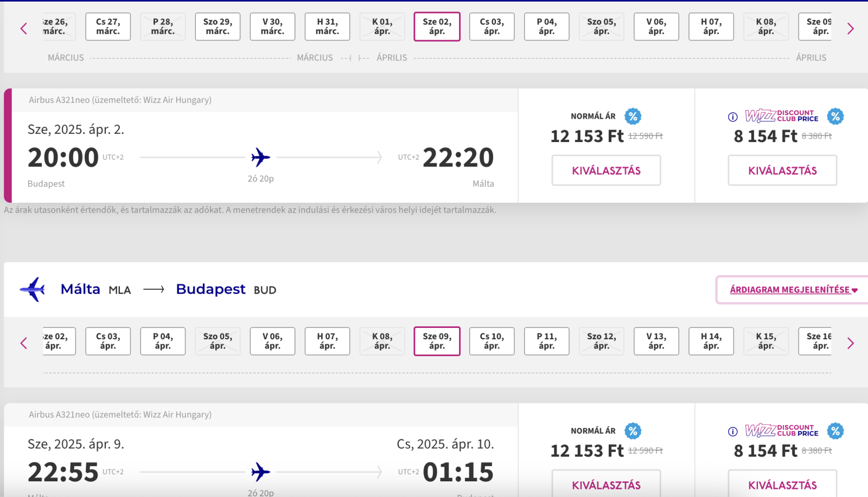The image size is (868, 497).
Task: Choose outbound normal price 12 153 Ft Kiválasztás
Action: point(606,170)
